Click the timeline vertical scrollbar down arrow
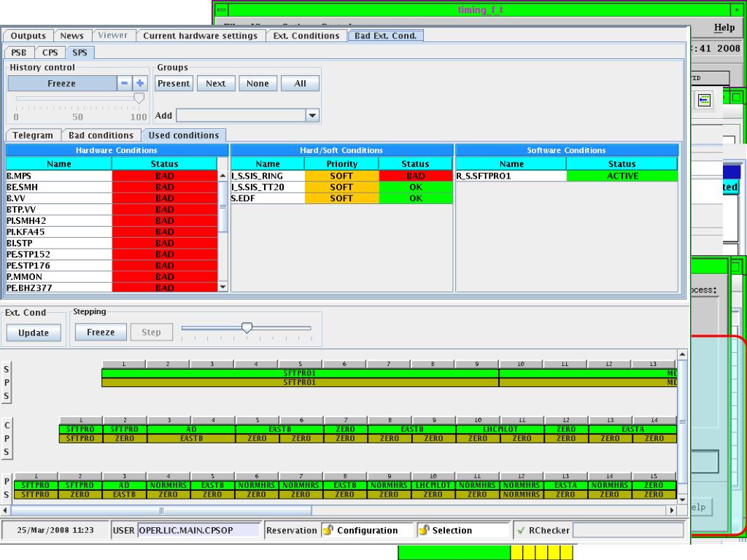747x560 pixels. [682, 499]
